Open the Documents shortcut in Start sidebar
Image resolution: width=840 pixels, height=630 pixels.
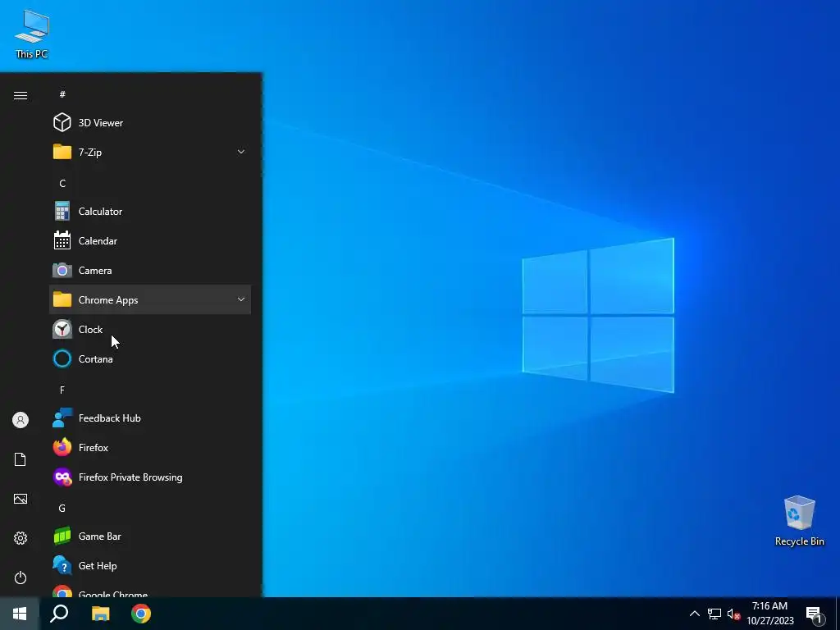(21, 459)
